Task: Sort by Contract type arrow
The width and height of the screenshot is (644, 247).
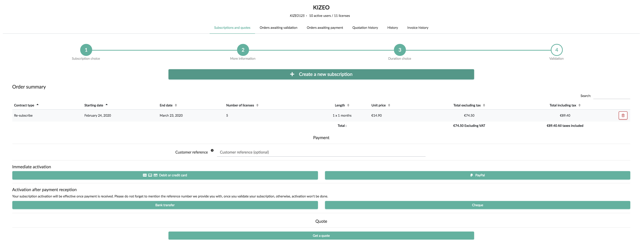Action: [x=37, y=105]
